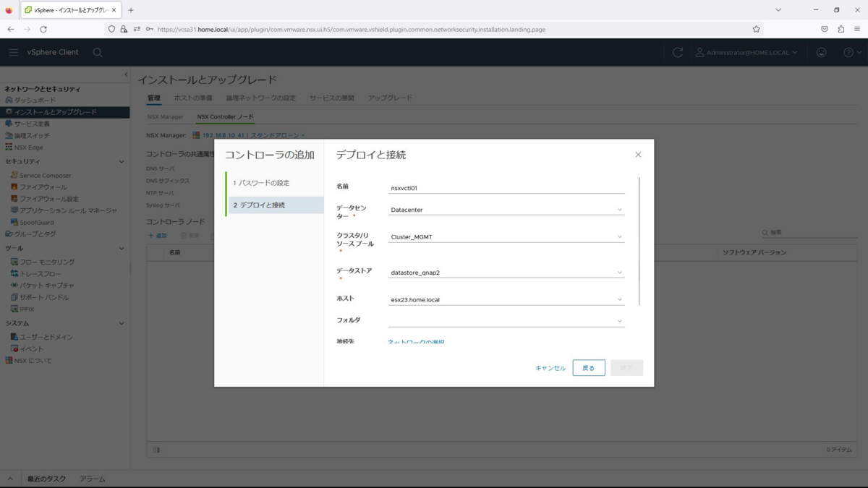
Task: Open the Cluster_MGMT cluster dropdown
Action: 506,236
